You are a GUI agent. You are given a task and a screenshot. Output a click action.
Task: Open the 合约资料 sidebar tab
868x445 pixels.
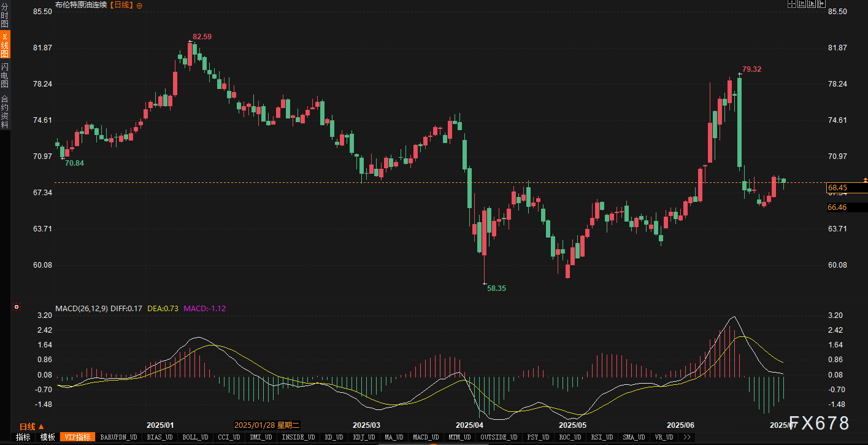pyautogui.click(x=5, y=112)
